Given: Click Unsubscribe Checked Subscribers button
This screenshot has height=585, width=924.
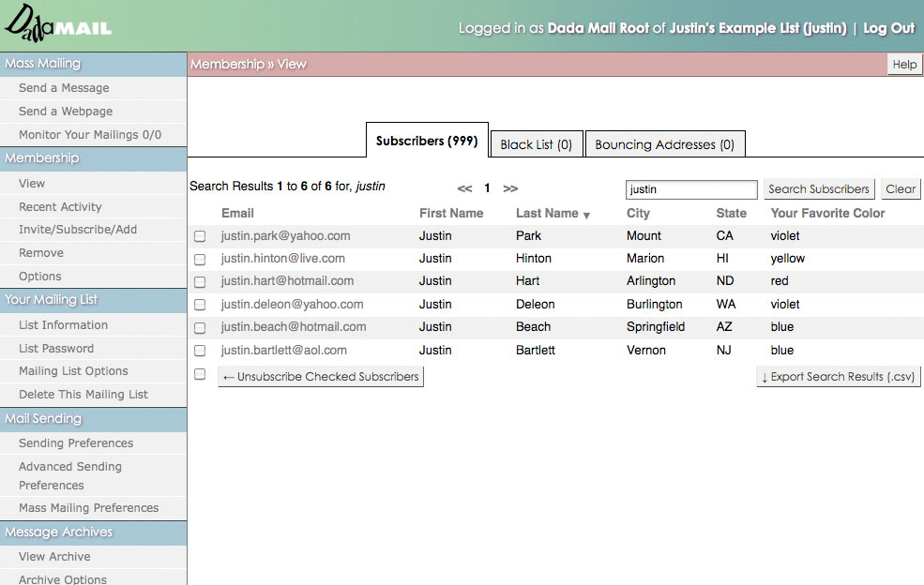Looking at the screenshot, I should (x=321, y=377).
